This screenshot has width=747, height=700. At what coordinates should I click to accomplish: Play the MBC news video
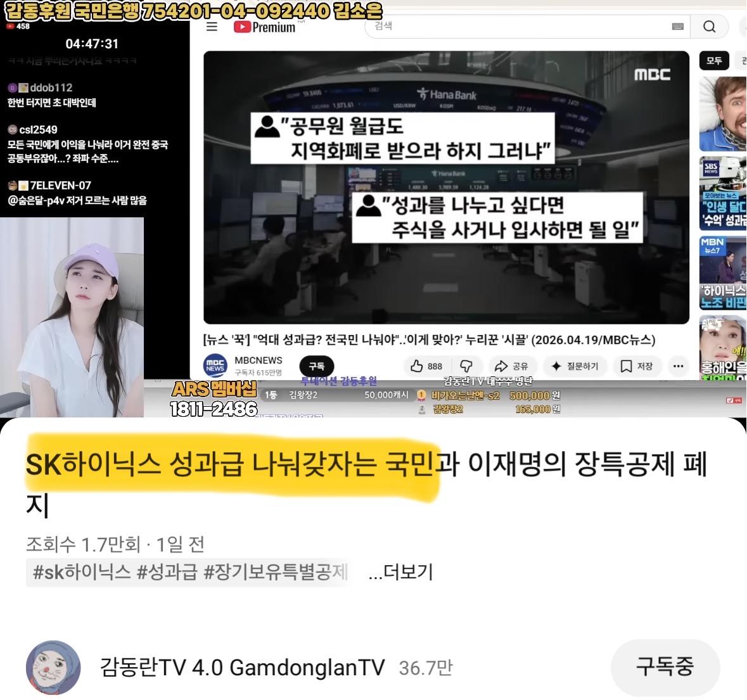[447, 187]
